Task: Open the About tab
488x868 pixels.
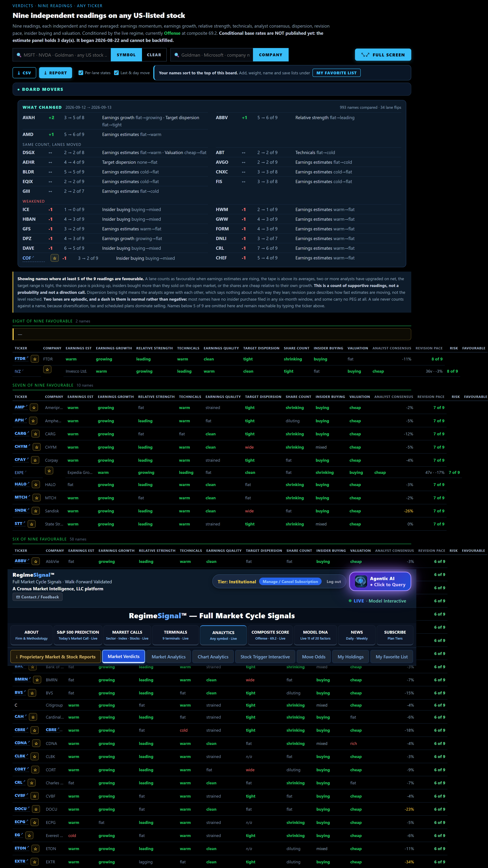Action: click(31, 635)
